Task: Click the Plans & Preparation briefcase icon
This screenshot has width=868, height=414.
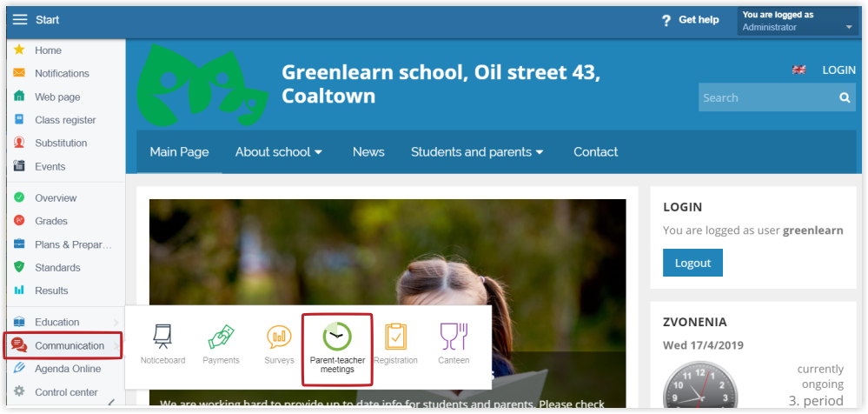Action: click(19, 244)
